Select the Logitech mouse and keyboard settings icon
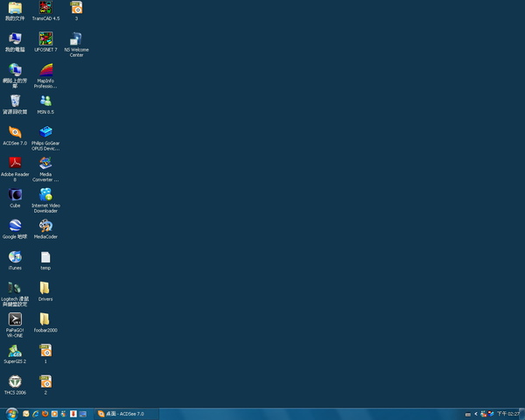Viewport: 525px width, 420px height. click(15, 294)
